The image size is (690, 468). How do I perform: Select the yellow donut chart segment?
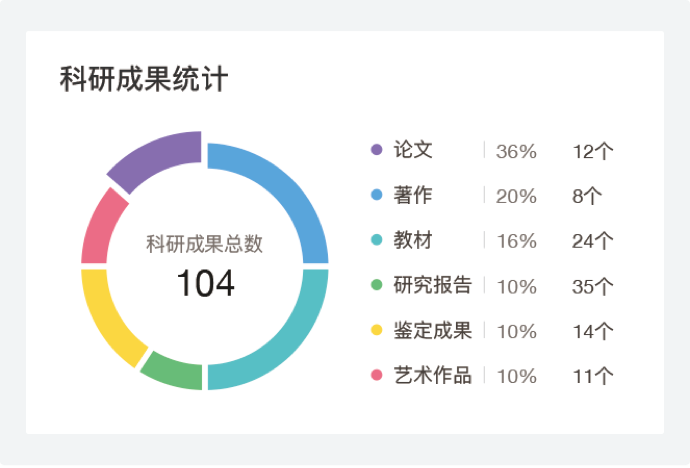click(112, 317)
